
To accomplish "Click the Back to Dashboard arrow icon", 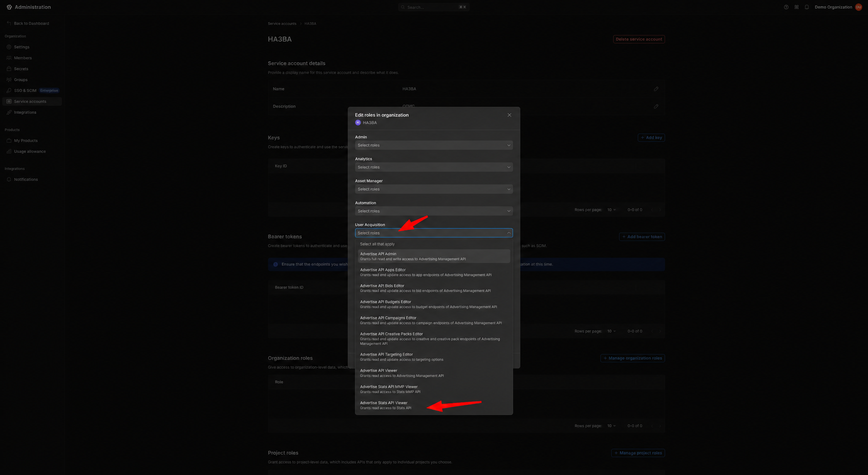I will (x=9, y=24).
